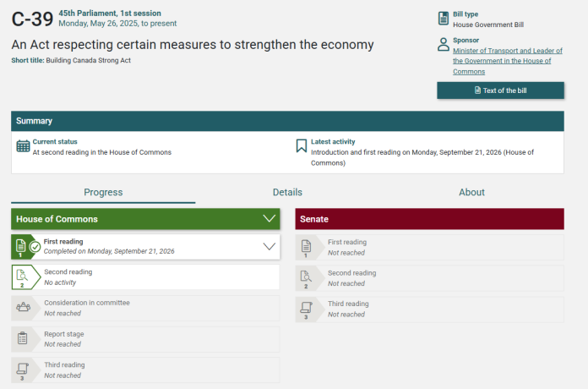Open the Text of the bill button
The height and width of the screenshot is (389, 588).
[501, 90]
